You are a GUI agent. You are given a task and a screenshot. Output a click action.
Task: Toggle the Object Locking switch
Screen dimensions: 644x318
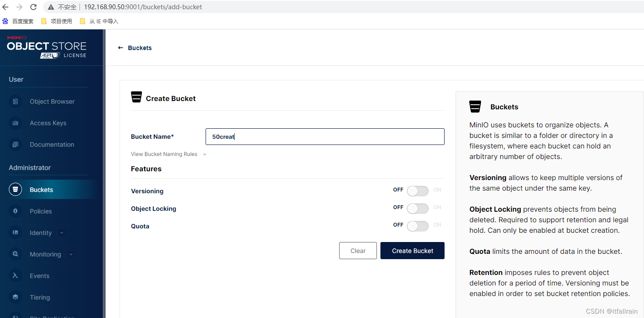pos(417,209)
